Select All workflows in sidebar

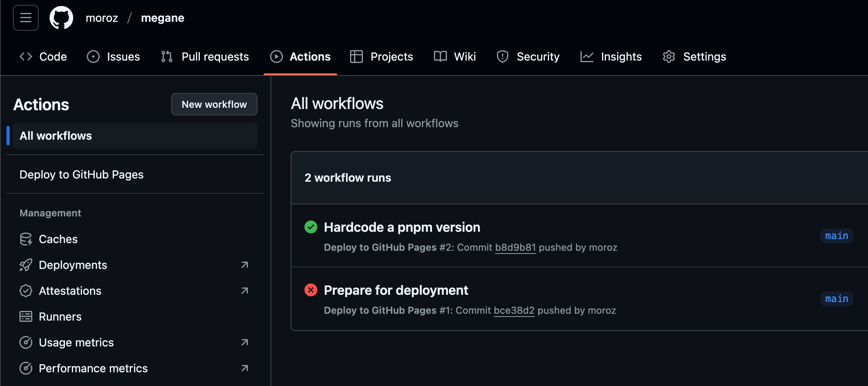(x=56, y=136)
